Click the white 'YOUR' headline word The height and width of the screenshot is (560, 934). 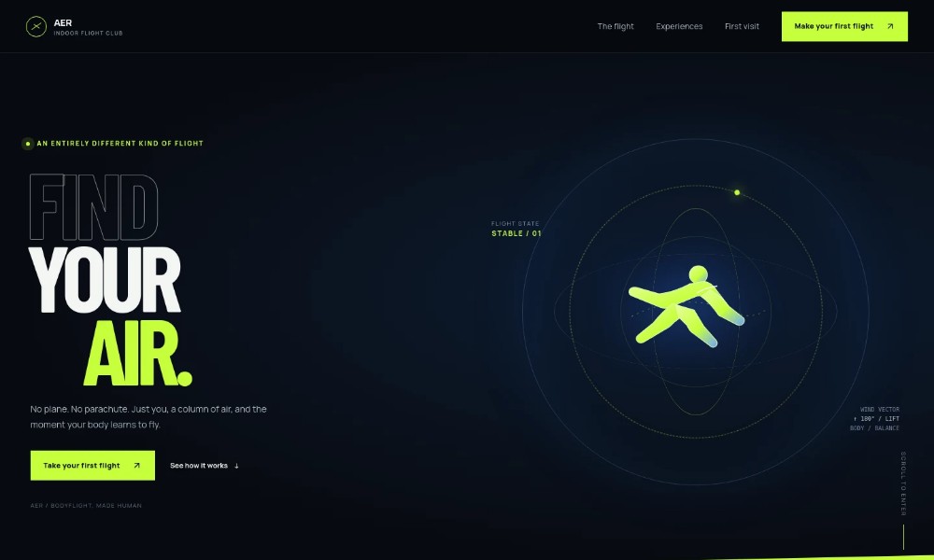coord(105,280)
